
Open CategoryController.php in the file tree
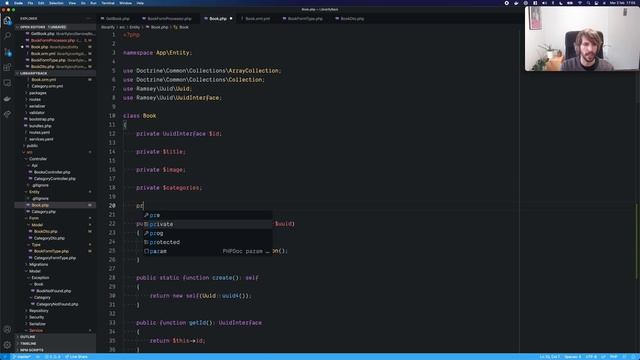54,178
